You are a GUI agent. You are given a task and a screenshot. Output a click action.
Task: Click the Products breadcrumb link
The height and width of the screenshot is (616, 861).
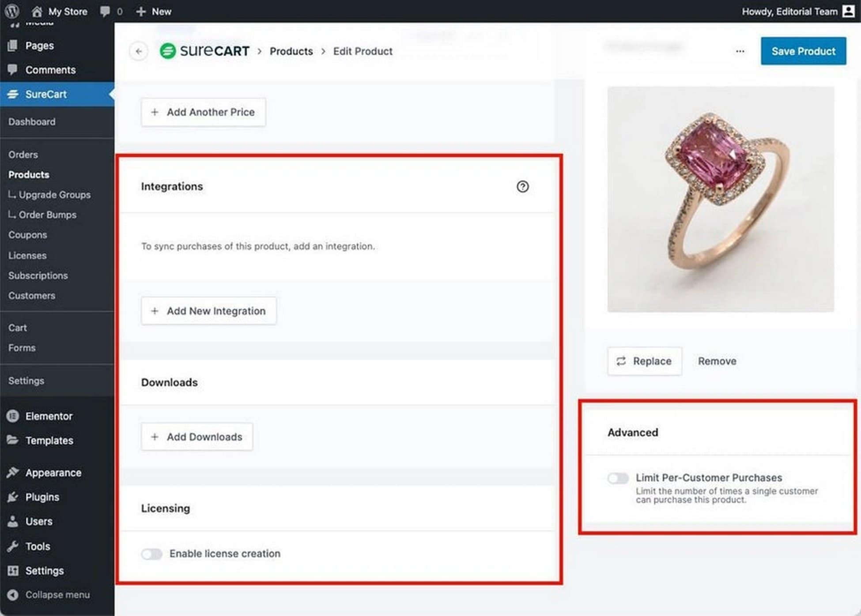(291, 51)
